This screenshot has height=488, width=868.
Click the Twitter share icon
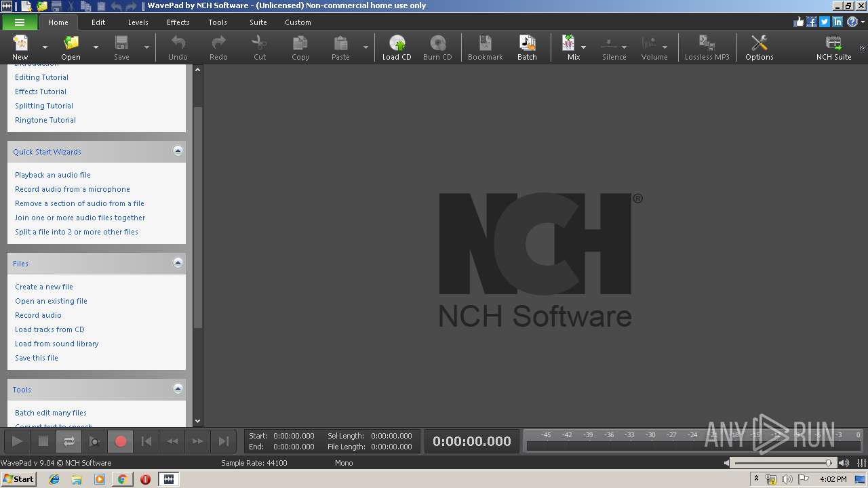pos(825,22)
